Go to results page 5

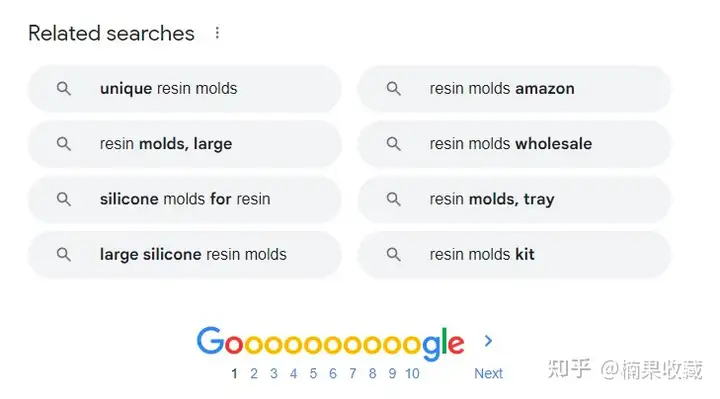click(313, 374)
